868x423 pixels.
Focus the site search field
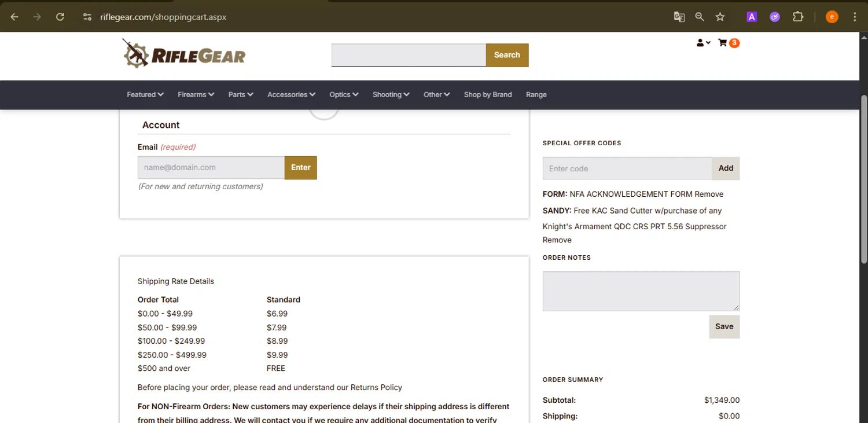409,55
